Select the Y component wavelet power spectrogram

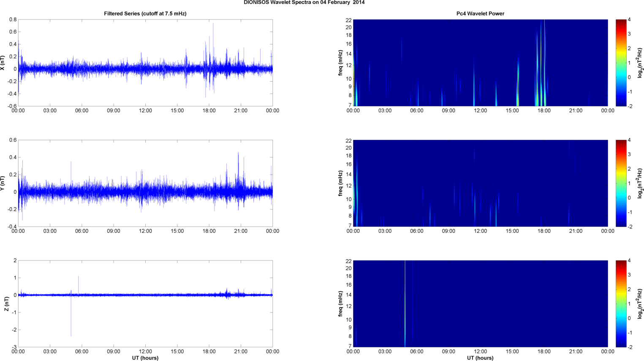pos(480,183)
